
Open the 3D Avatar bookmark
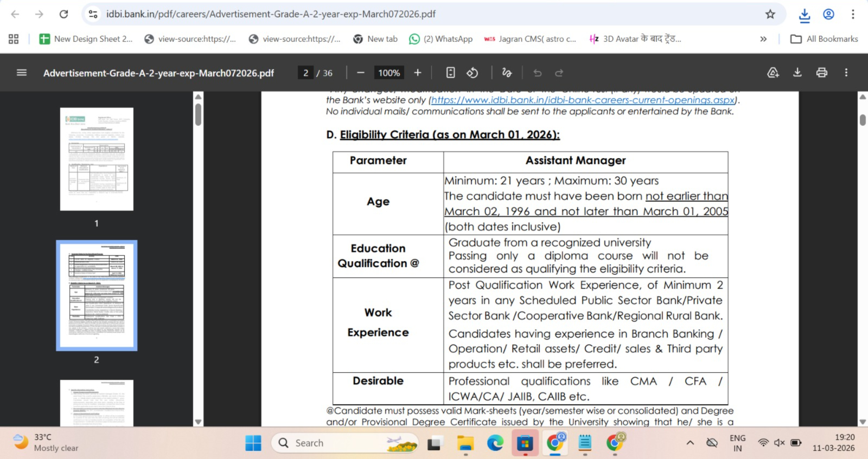[x=635, y=39]
